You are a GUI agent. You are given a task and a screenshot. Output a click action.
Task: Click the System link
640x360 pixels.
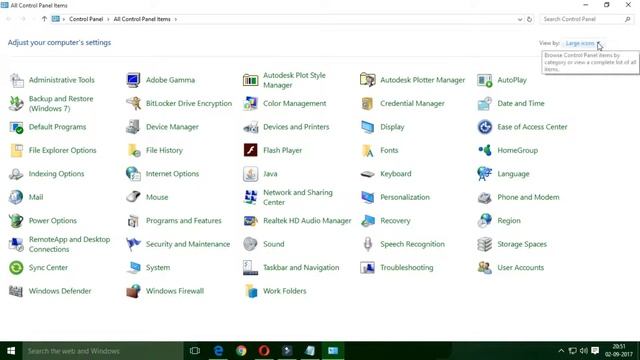pos(158,268)
